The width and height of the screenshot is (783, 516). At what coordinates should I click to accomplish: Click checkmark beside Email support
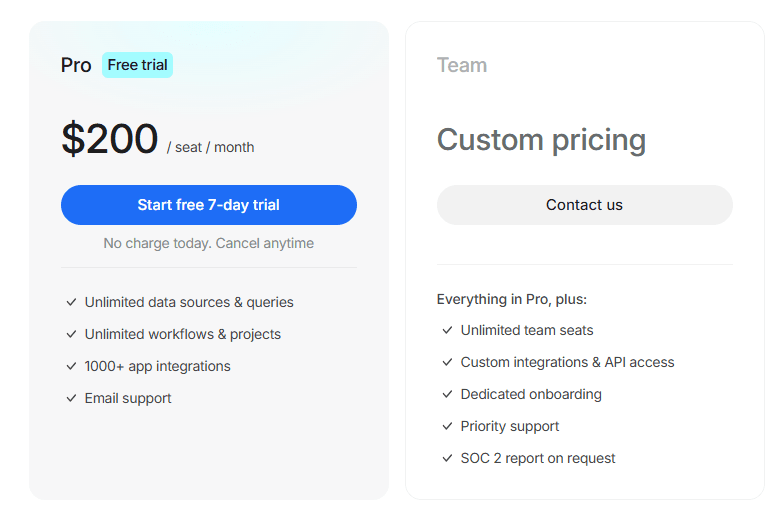click(71, 398)
